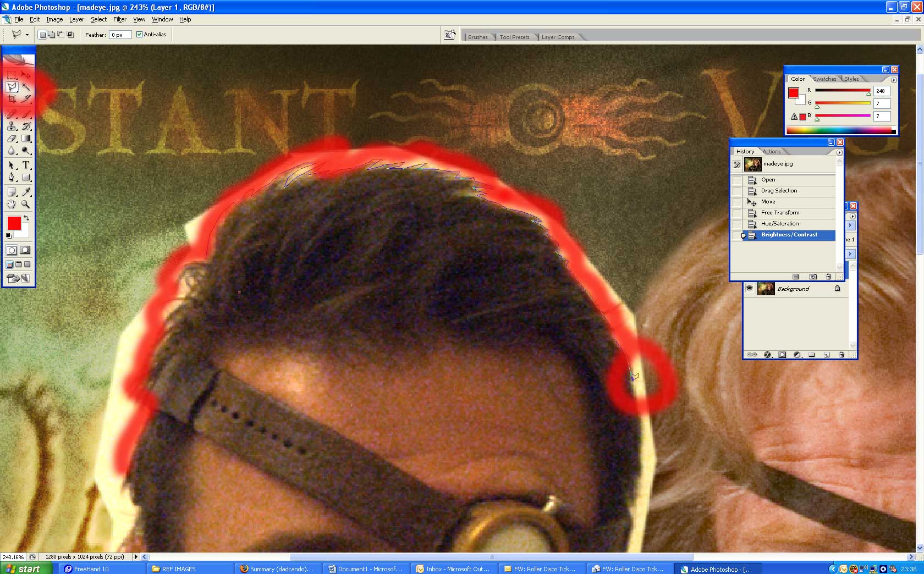The image size is (924, 574).
Task: Select the History Brush tool
Action: pyautogui.click(x=26, y=126)
